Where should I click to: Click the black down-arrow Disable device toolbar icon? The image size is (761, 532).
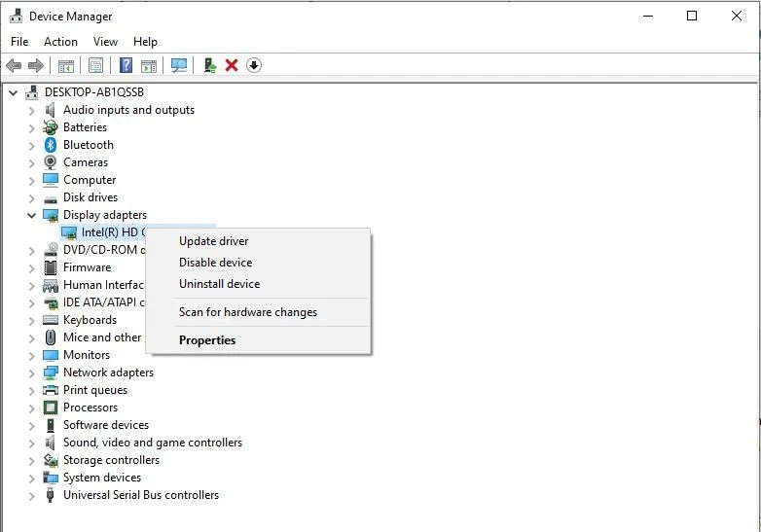point(254,65)
